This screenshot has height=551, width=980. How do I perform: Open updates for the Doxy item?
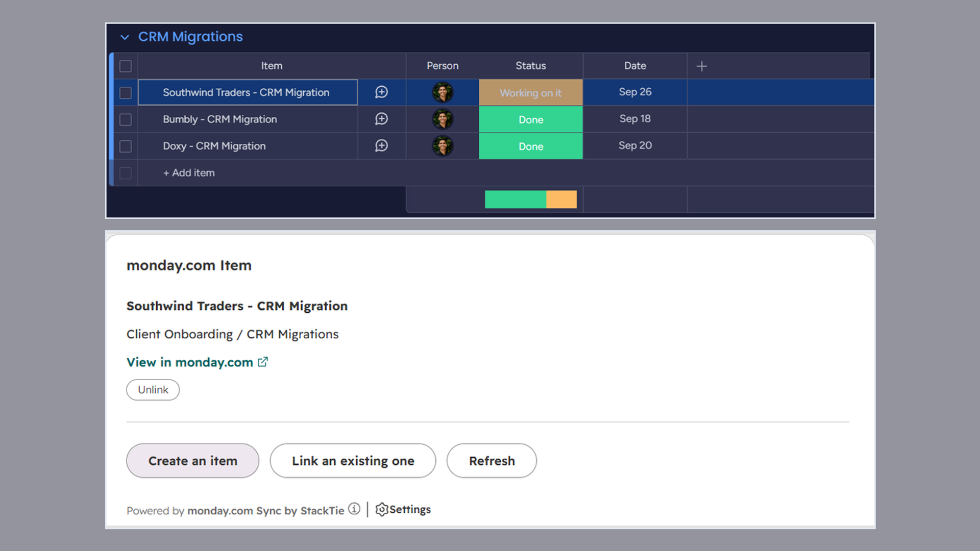tap(381, 146)
